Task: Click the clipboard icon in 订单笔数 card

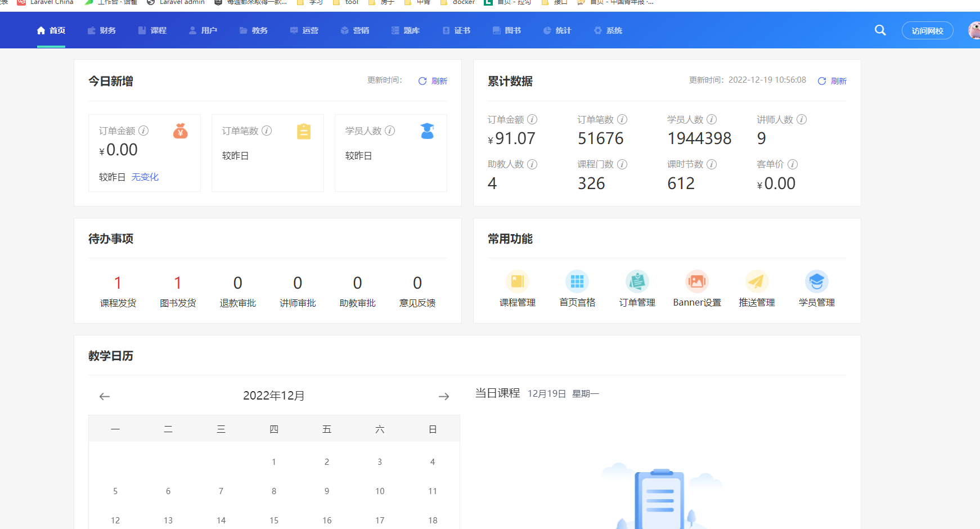Action: [304, 131]
